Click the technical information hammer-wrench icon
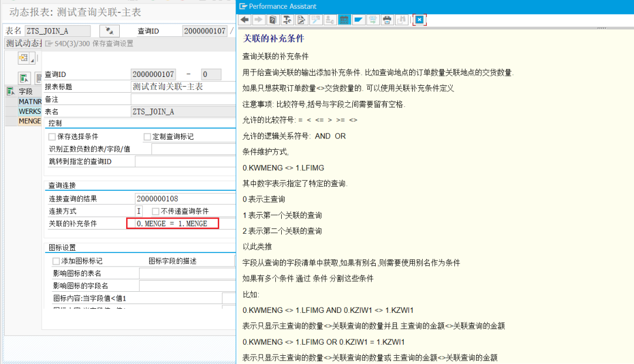The image size is (634, 364). [287, 19]
